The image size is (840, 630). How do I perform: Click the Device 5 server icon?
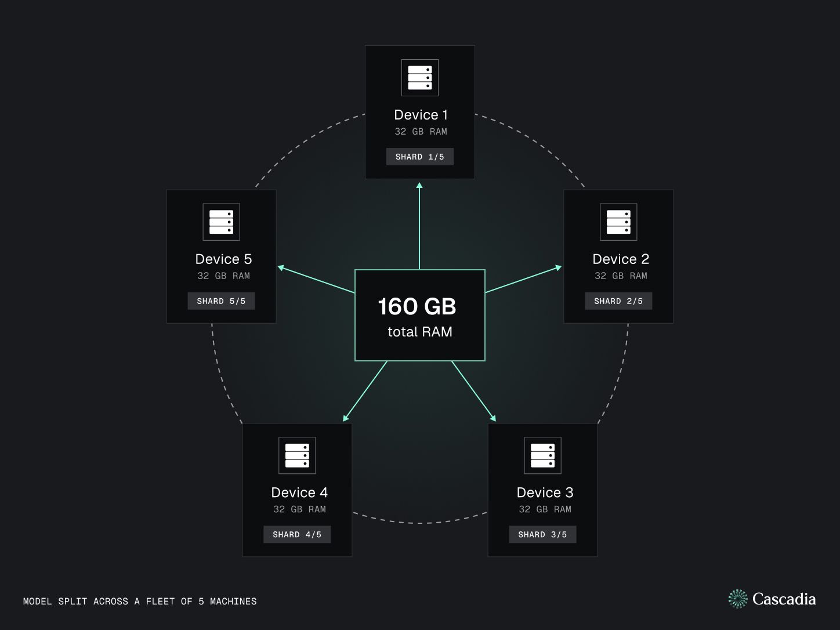221,222
